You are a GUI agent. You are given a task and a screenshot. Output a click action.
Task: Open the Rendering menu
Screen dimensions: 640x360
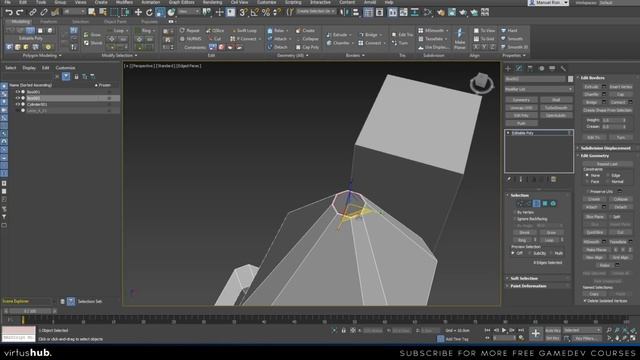click(212, 2)
